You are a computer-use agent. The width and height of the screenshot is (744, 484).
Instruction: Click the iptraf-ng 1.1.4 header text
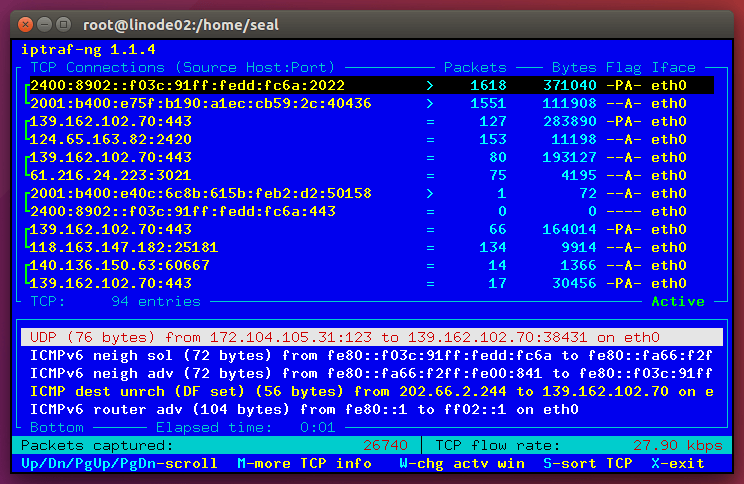coord(88,49)
